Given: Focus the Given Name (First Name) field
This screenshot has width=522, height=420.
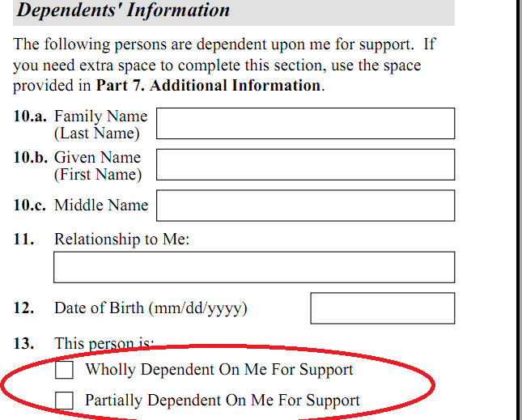Looking at the screenshot, I should pos(305,164).
